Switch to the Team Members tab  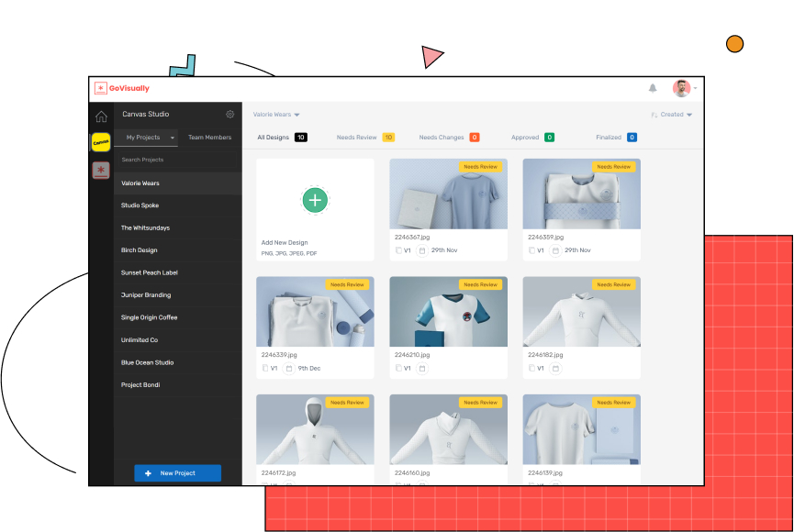coord(209,138)
